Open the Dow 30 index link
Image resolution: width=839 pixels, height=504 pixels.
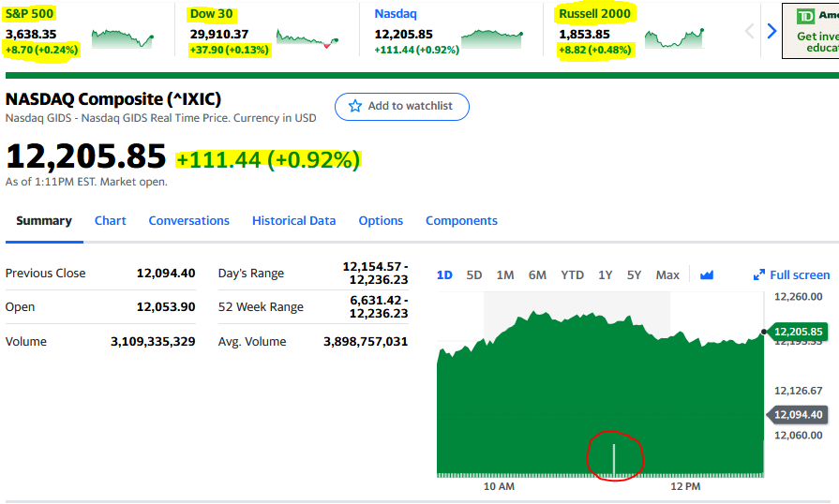[x=211, y=14]
